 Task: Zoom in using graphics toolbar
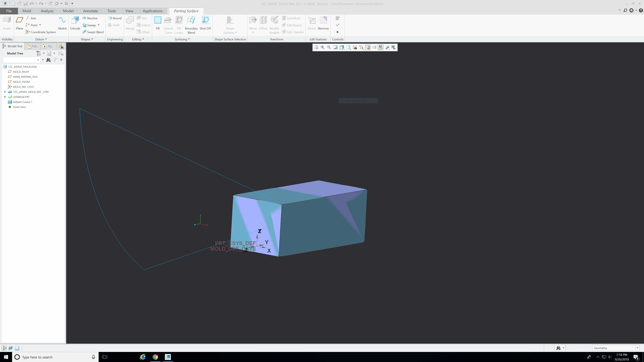(x=323, y=47)
